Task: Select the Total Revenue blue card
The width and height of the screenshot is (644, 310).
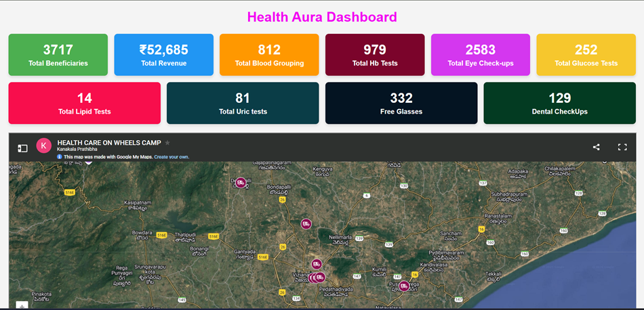Action: click(164, 55)
